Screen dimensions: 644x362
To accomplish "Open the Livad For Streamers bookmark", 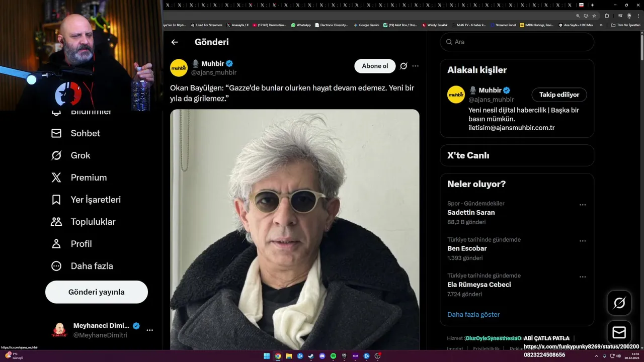I will coord(206,25).
